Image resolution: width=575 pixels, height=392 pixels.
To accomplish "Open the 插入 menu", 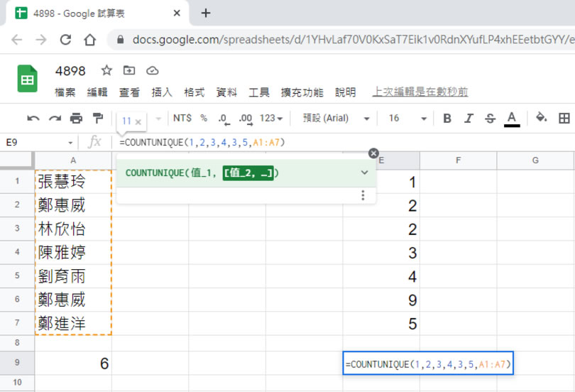I will click(x=162, y=92).
